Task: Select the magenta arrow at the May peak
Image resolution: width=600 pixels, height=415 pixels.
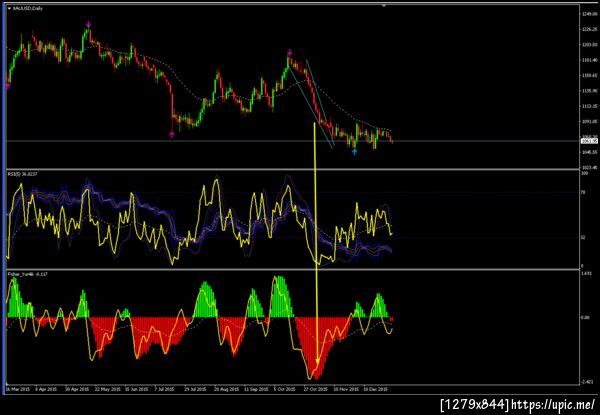Action: coord(88,24)
